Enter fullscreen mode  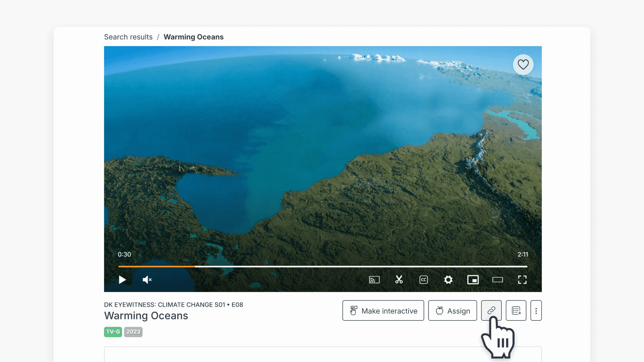(x=522, y=280)
